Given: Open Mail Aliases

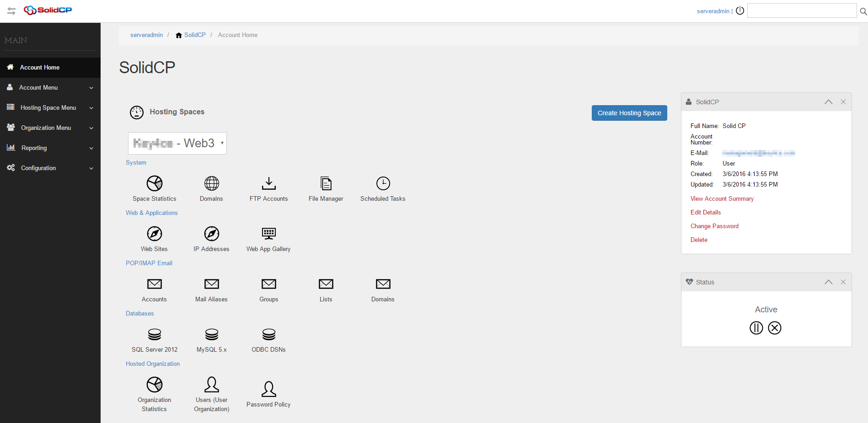Looking at the screenshot, I should (211, 284).
